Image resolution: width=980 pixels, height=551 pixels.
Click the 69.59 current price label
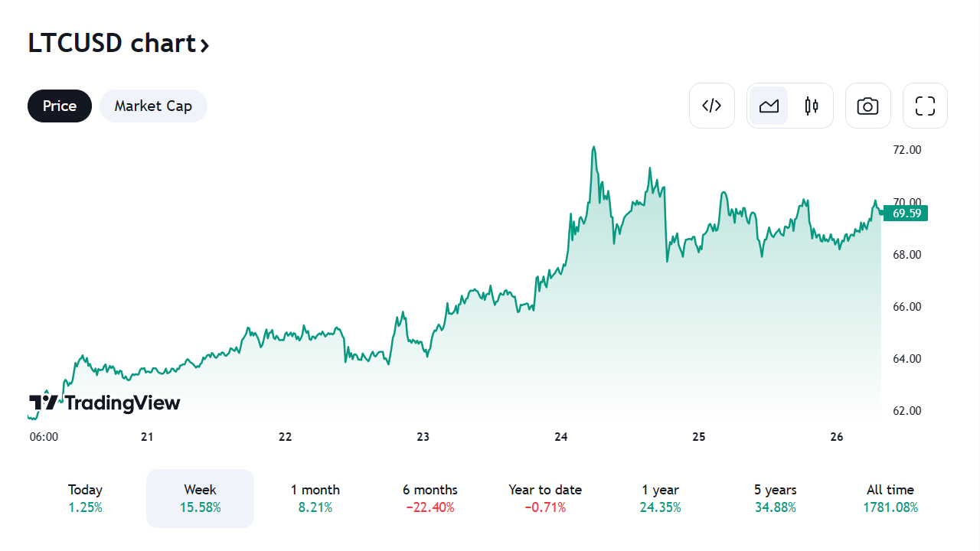coord(906,214)
